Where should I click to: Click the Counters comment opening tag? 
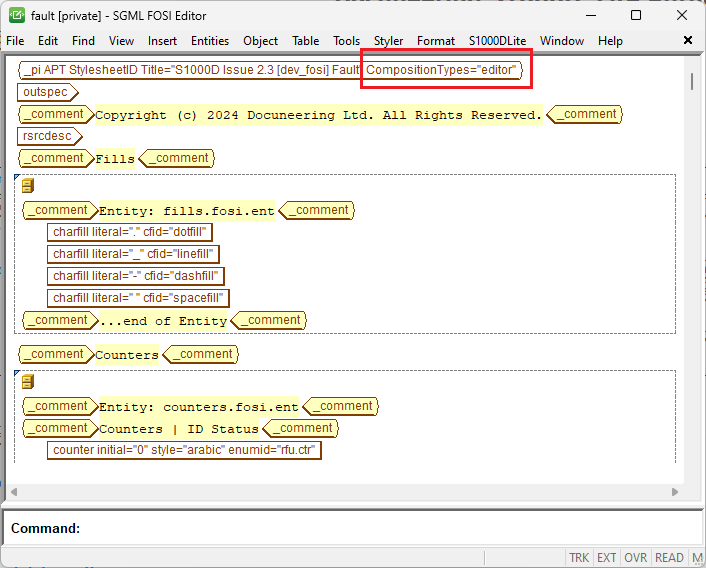(x=56, y=354)
